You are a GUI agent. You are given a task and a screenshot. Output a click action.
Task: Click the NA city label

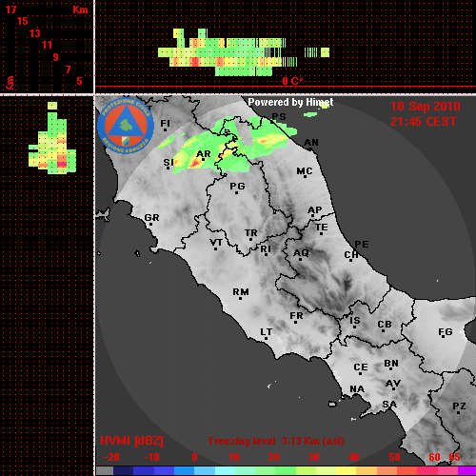(x=357, y=389)
